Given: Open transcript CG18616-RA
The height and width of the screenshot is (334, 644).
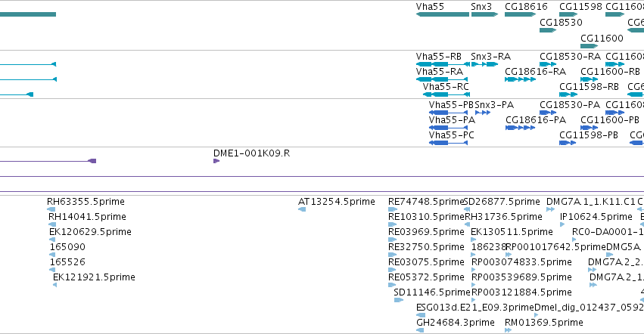Looking at the screenshot, I should [521, 79].
